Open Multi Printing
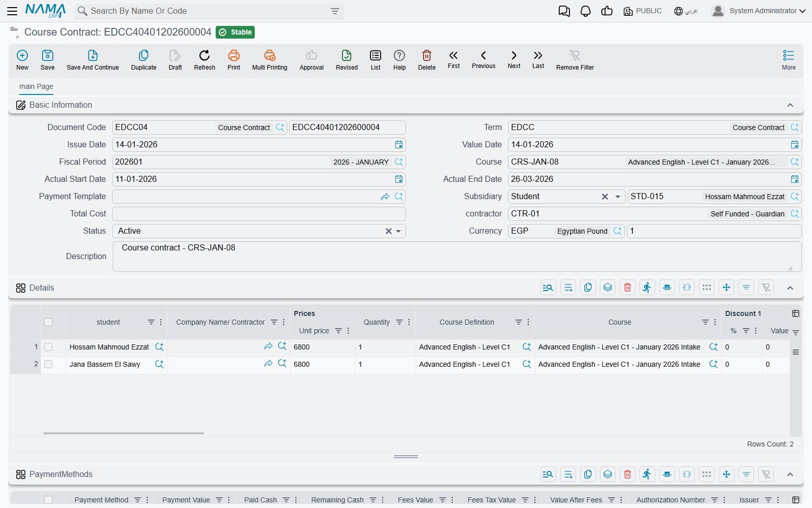The width and height of the screenshot is (812, 508). [269, 60]
